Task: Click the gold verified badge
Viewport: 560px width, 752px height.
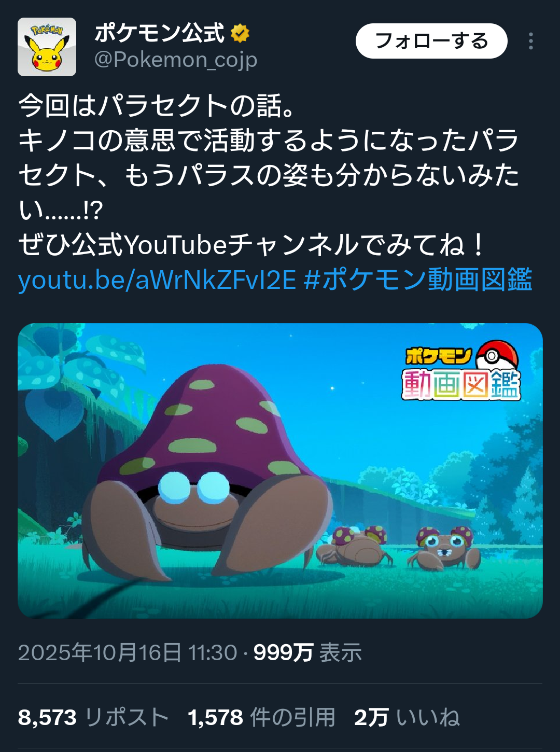Action: click(240, 33)
